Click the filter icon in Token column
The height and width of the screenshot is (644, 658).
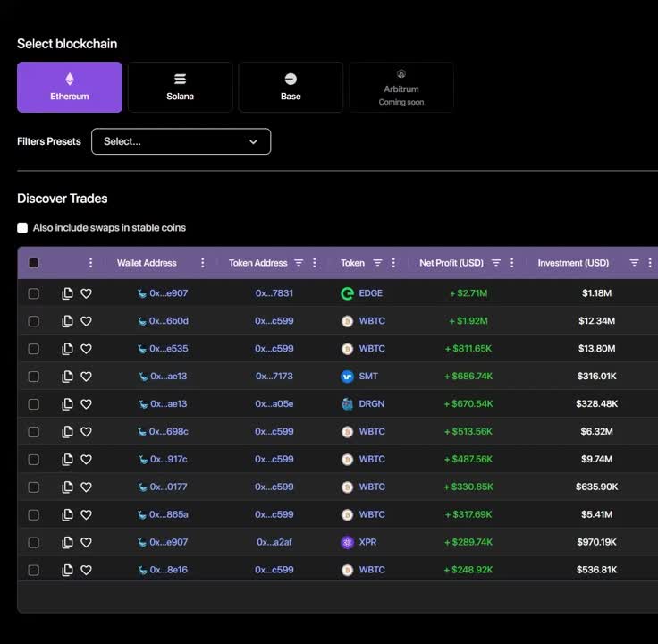point(377,263)
